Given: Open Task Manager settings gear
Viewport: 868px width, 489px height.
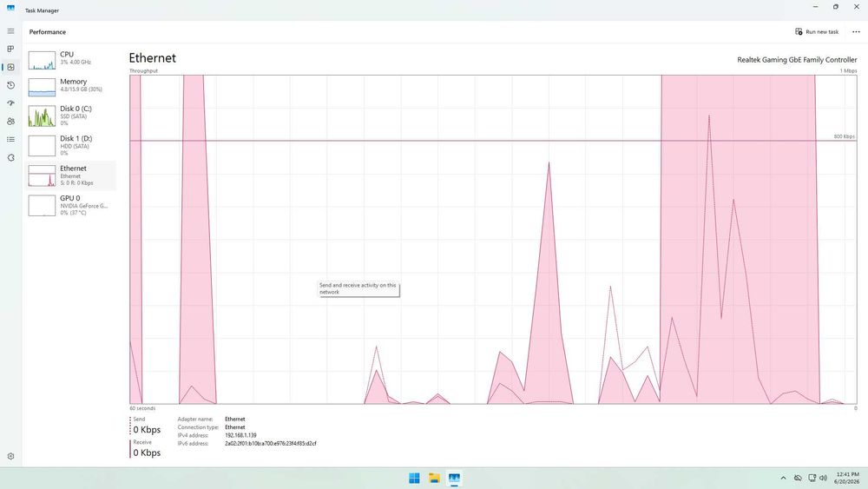Looking at the screenshot, I should 10,456.
